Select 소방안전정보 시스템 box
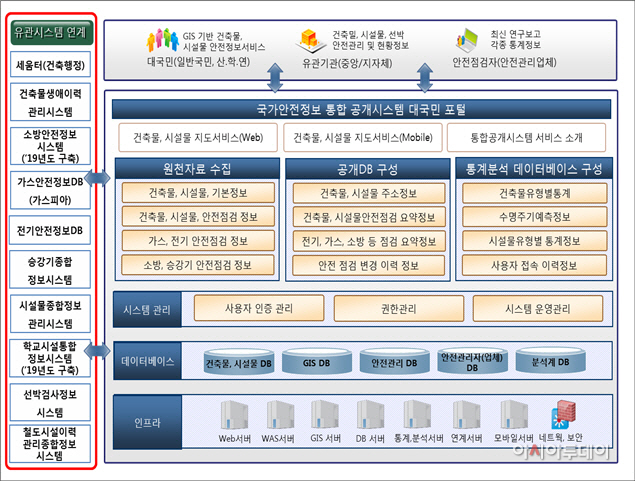 50,146
